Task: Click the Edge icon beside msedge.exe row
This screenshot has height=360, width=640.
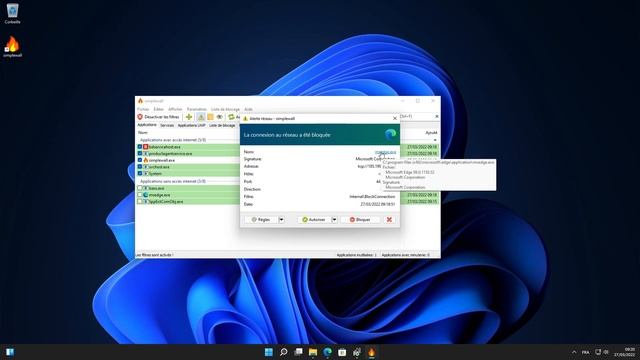Action: (146, 195)
